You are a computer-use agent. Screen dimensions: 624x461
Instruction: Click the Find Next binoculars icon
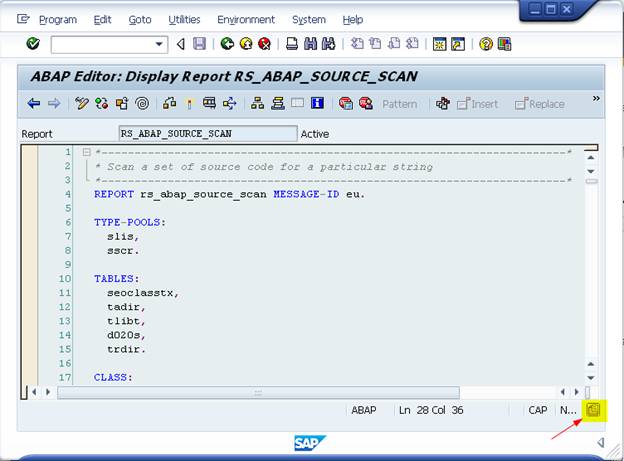coord(329,43)
